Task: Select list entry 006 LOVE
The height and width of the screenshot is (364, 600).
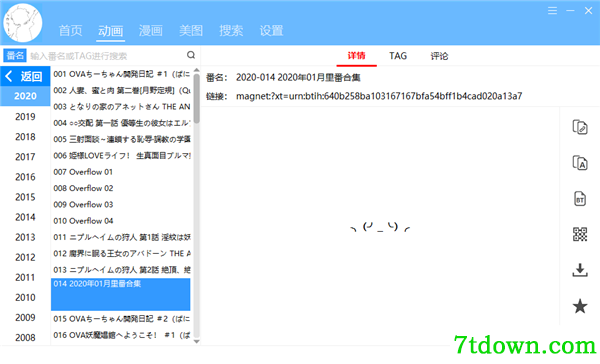Action: [121, 156]
